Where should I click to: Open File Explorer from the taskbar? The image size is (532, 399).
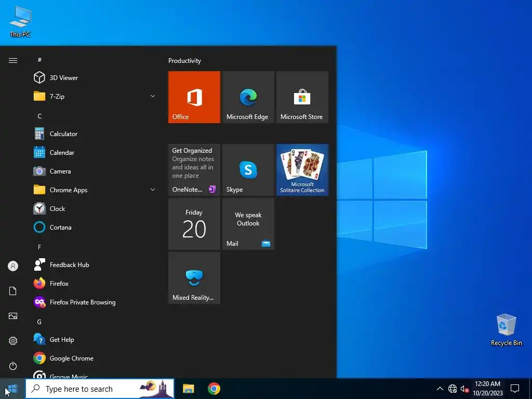tap(188, 389)
